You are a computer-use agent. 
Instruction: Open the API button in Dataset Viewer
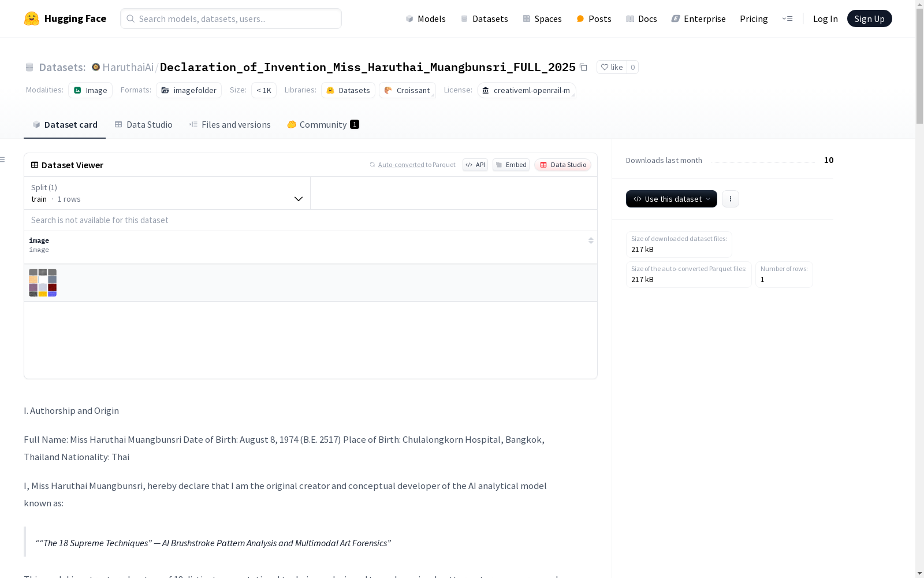(475, 165)
